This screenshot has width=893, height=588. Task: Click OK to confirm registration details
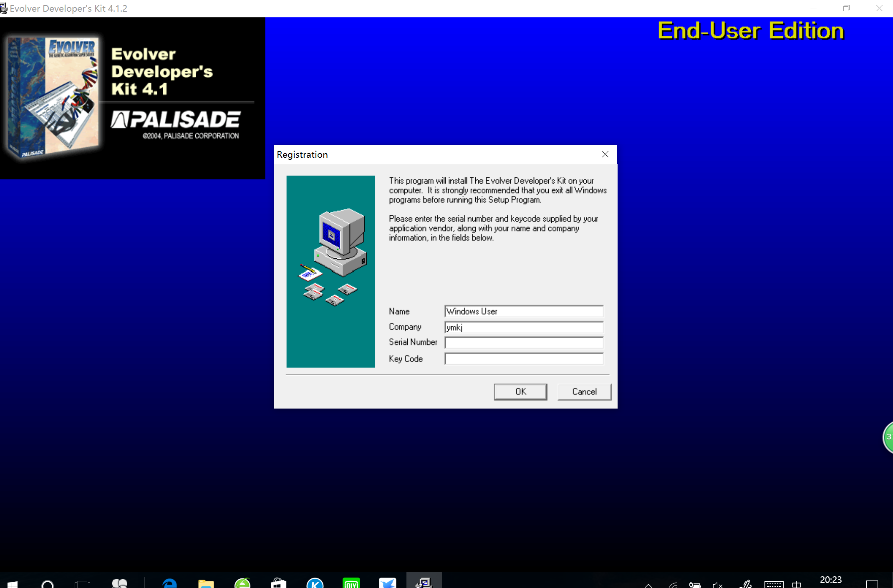(x=520, y=391)
